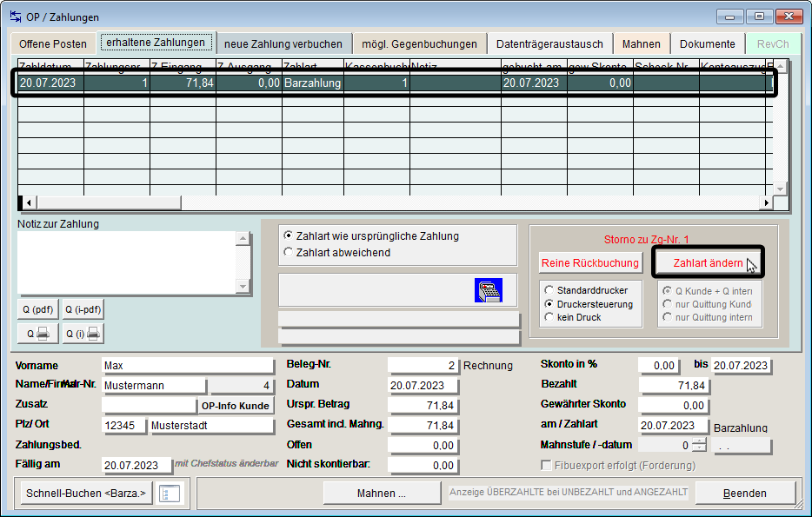Viewport: 812px width, 517px height.
Task: Click the Z.Eingang column header
Action: [183, 66]
